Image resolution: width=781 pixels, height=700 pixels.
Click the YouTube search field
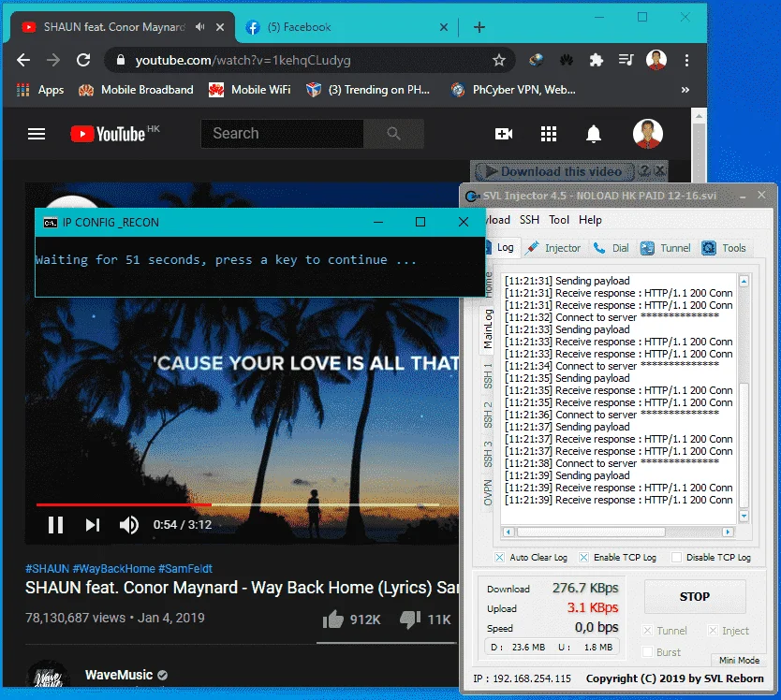pyautogui.click(x=282, y=134)
